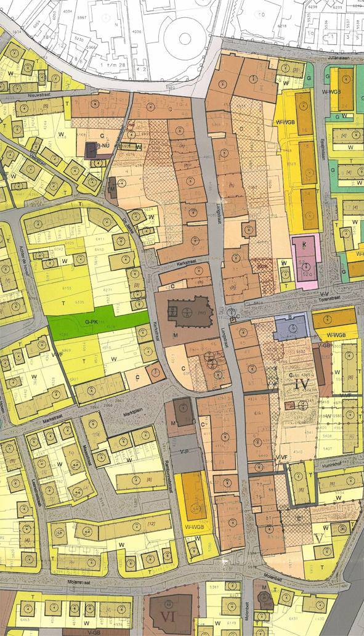Click the '52a' label in pink zone
The image size is (364, 636).
[x=309, y=274]
